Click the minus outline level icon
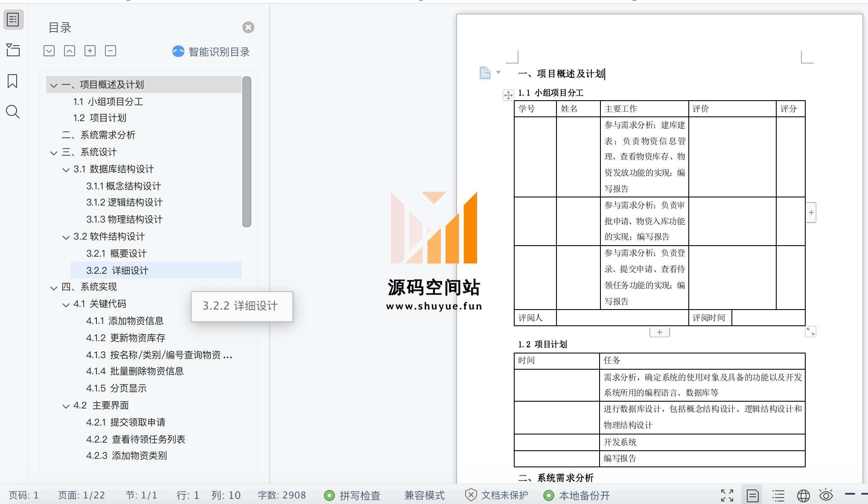Screen dimensions: 868x504 (111, 51)
